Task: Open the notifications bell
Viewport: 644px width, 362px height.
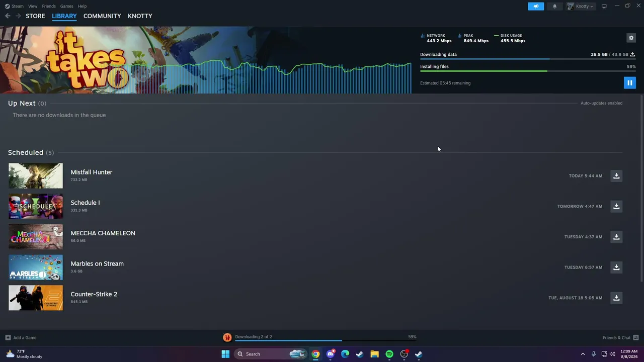Action: coord(554,6)
